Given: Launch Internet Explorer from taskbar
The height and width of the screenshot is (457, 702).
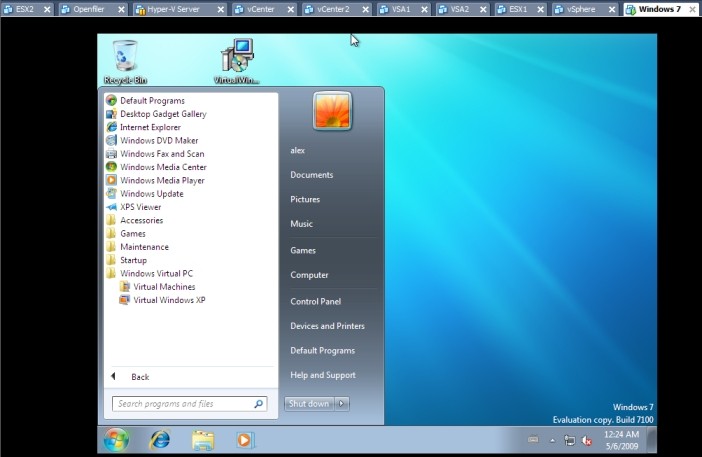Looking at the screenshot, I should 159,439.
